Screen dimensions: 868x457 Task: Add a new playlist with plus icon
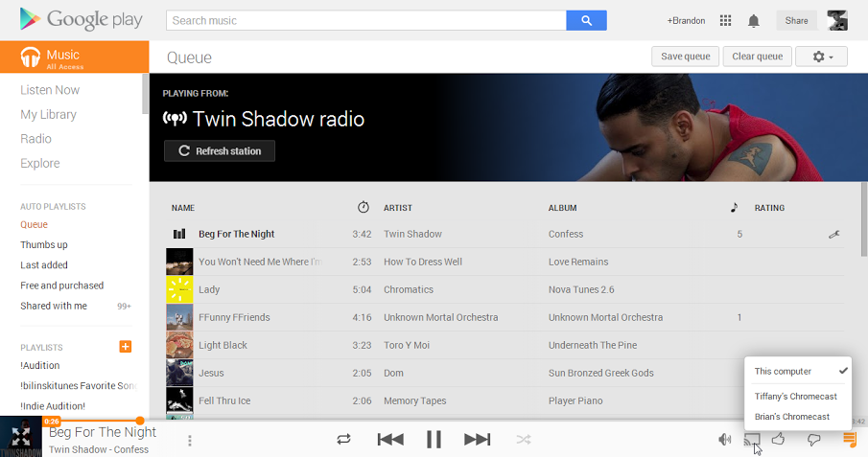[x=125, y=346]
